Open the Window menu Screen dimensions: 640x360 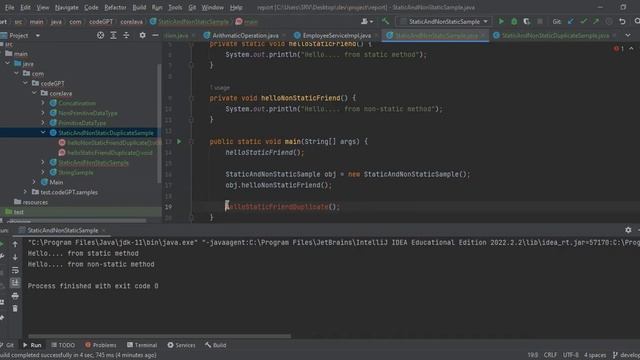click(x=213, y=7)
